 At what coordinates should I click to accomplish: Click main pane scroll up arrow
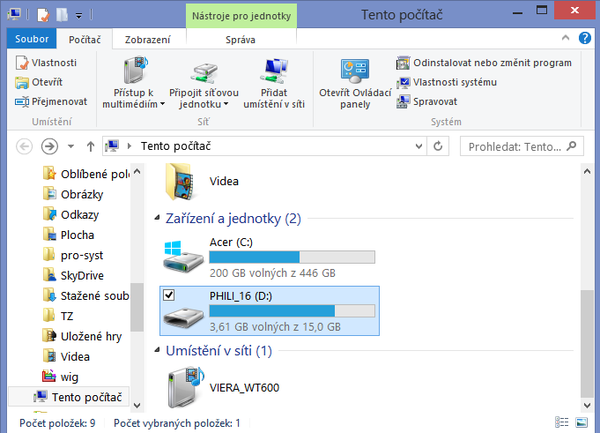tap(587, 172)
